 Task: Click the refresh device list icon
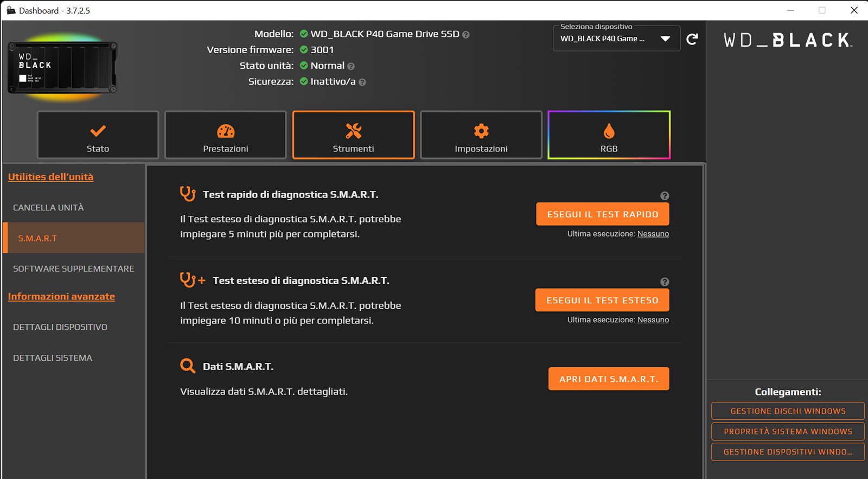[x=692, y=39]
